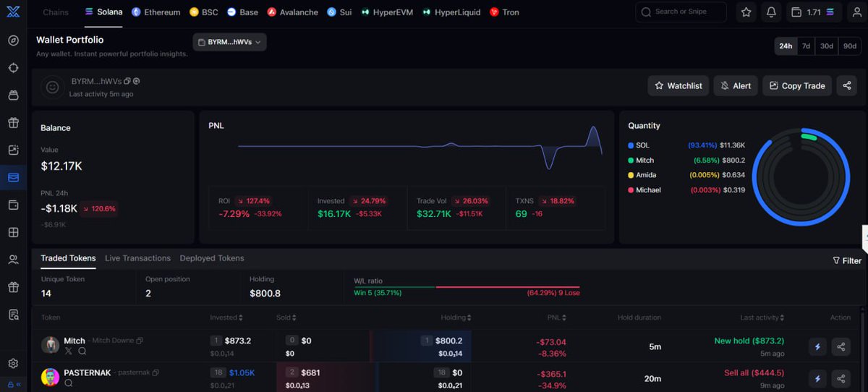Screen dimensions: 868x392
Task: Click the Mitch token avatar
Action: (50, 345)
